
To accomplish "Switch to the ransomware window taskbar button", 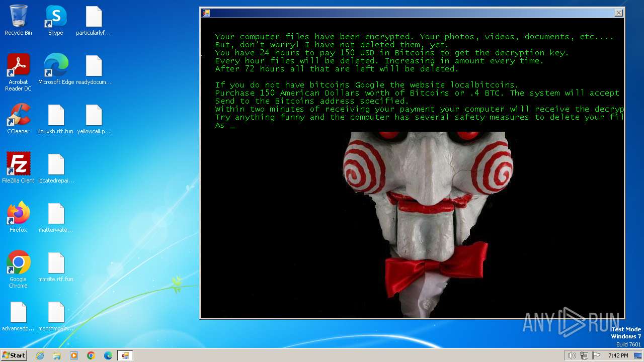I will (x=125, y=355).
